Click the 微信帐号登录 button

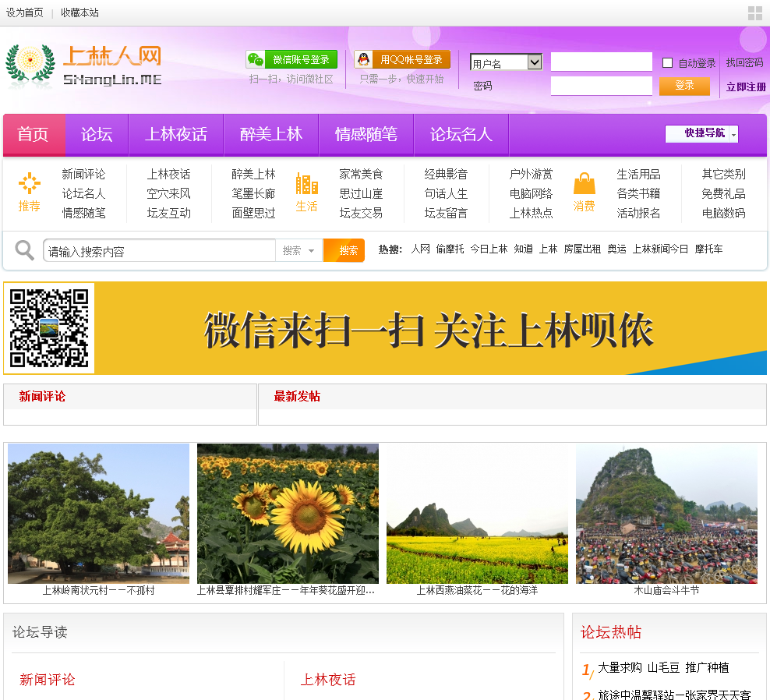point(291,59)
